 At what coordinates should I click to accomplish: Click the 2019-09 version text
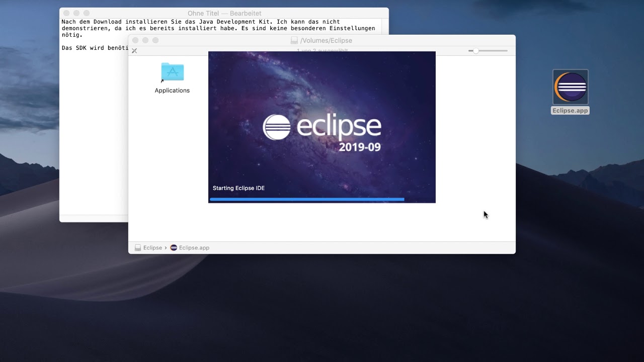click(x=359, y=147)
